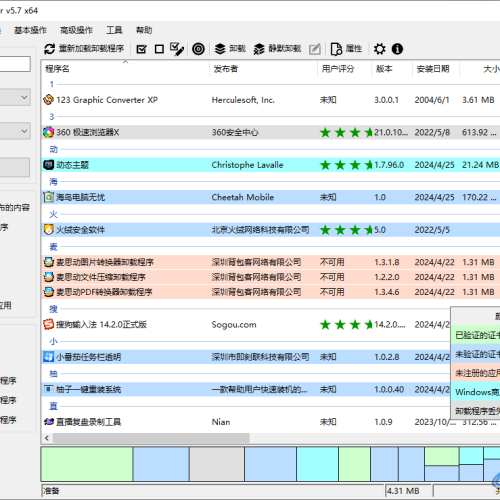500x500 pixels.
Task: Select publisher cell 'Sogou.com'
Action: pos(234,325)
